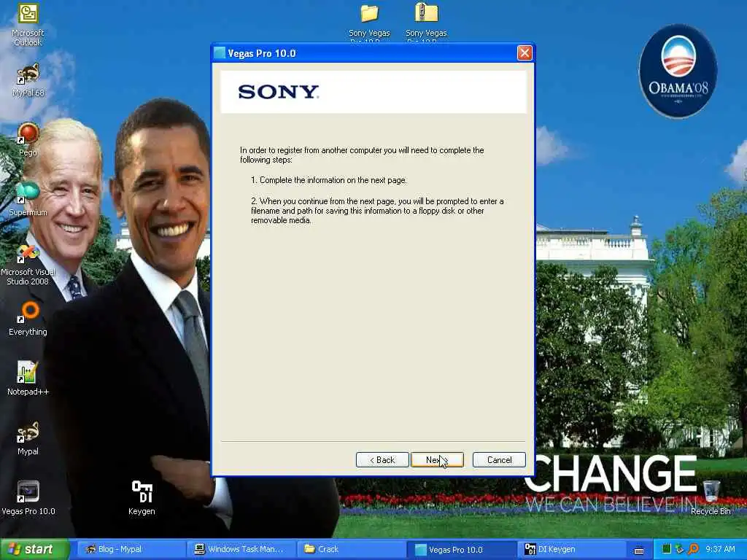Activate Vegas Pro 10.0 taskbar button

[461, 550]
